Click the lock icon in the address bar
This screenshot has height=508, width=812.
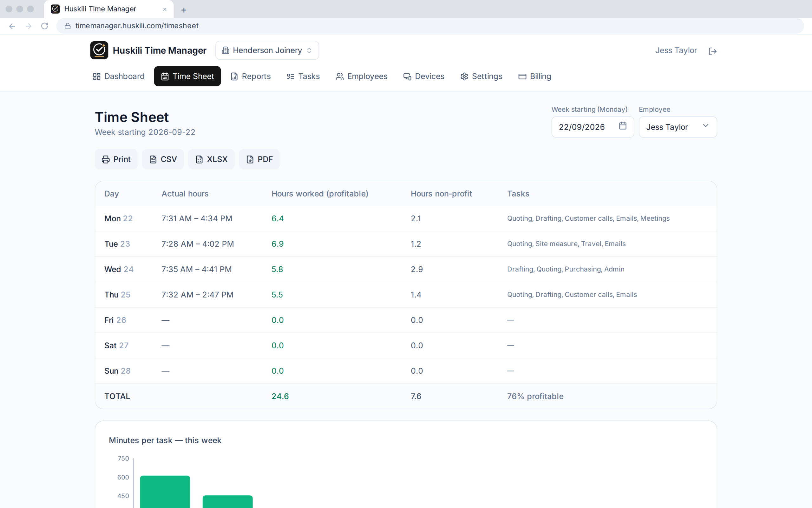click(x=68, y=26)
